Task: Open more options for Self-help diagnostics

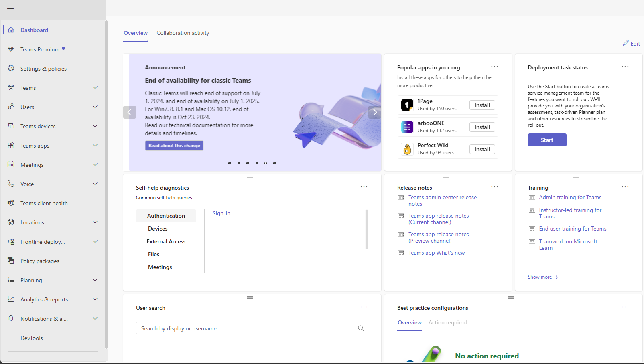Action: tap(364, 187)
